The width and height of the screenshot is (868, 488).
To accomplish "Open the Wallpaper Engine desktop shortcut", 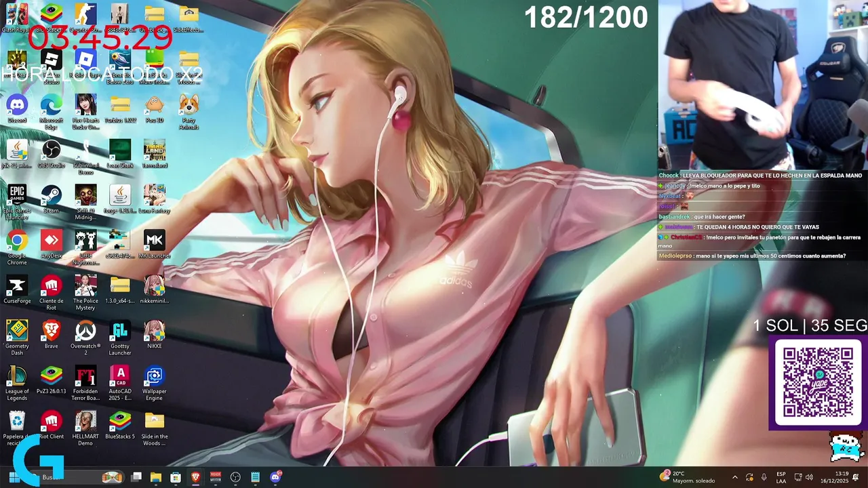I will pyautogui.click(x=155, y=383).
